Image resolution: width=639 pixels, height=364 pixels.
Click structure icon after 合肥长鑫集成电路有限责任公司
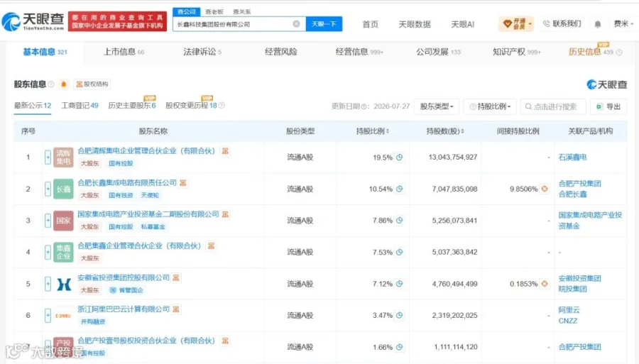(x=183, y=183)
